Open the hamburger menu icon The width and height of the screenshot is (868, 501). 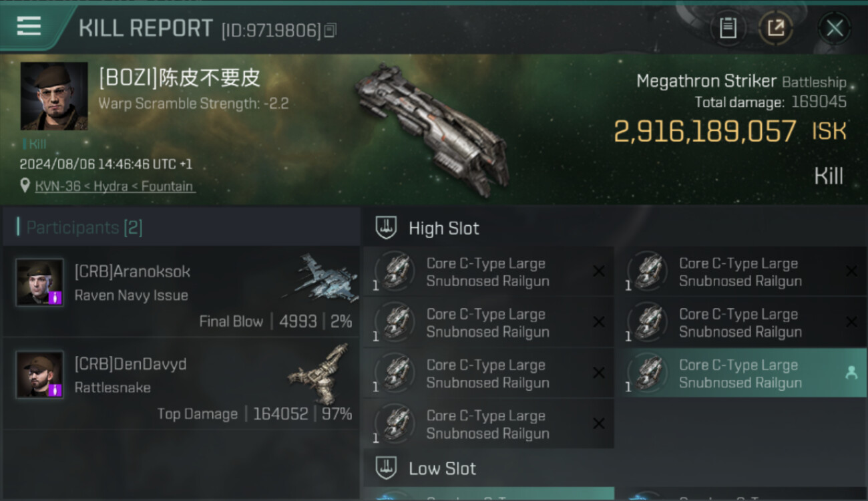tap(29, 26)
